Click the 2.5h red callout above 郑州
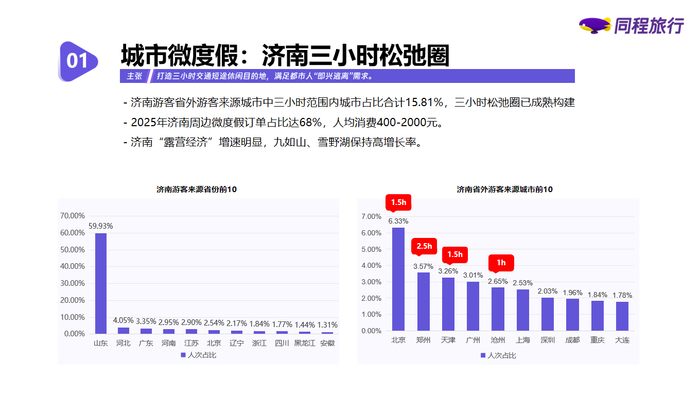Viewport: 700px width, 394px height. 424,247
